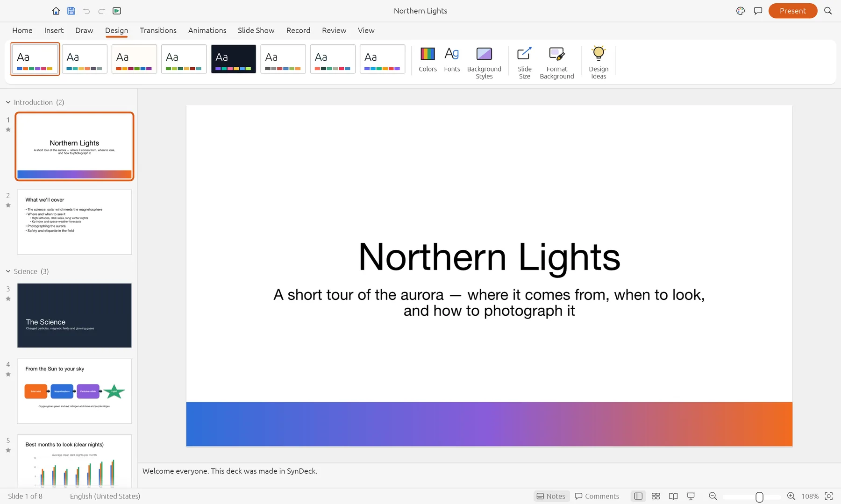
Task: Collapse the Science section
Action: pyautogui.click(x=8, y=271)
